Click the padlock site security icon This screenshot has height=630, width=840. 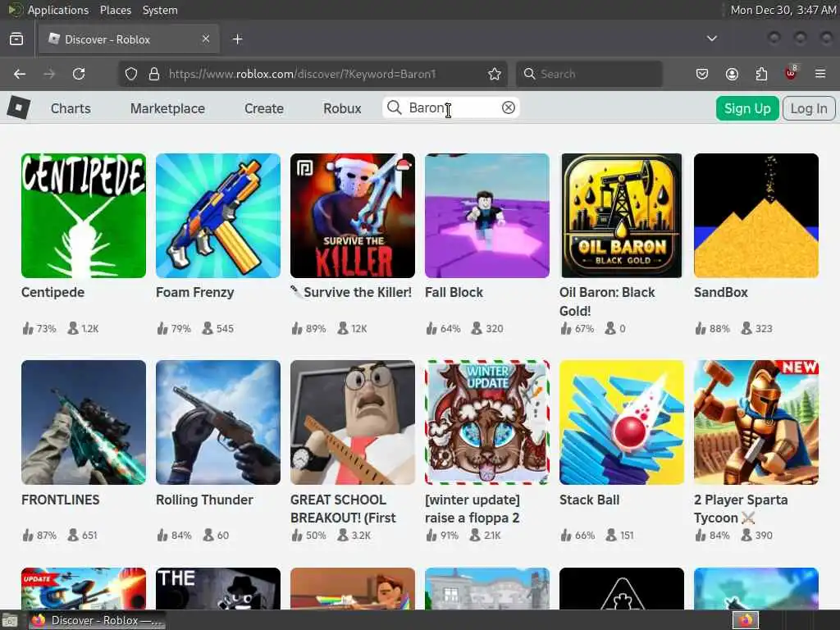[153, 74]
